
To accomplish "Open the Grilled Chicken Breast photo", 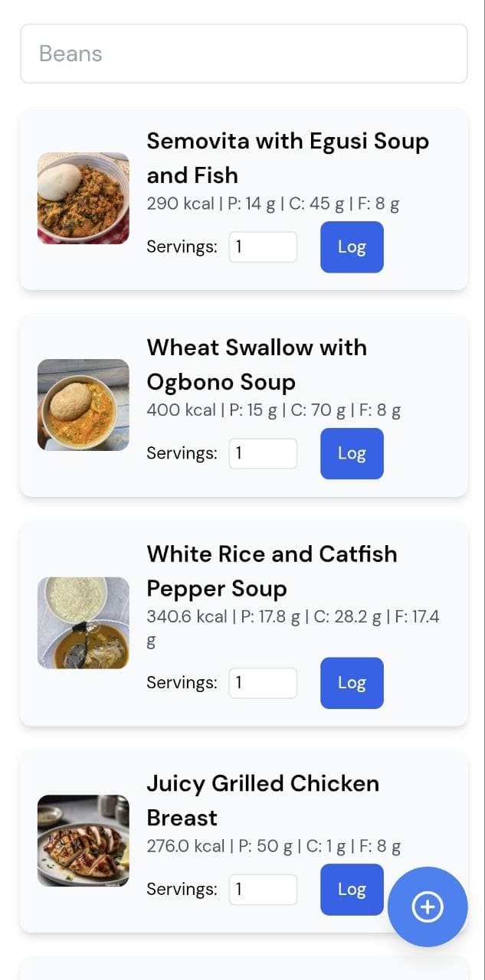I will (x=84, y=841).
